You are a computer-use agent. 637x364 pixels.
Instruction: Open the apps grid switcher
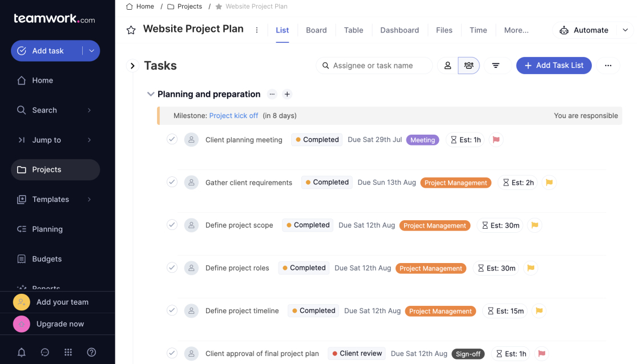click(x=68, y=352)
